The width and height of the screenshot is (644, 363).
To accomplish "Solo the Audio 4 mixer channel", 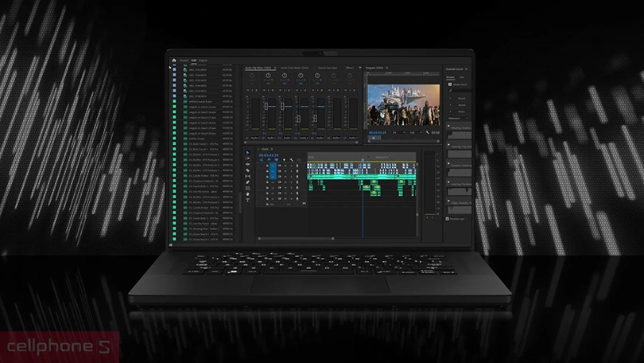I will tap(301, 90).
